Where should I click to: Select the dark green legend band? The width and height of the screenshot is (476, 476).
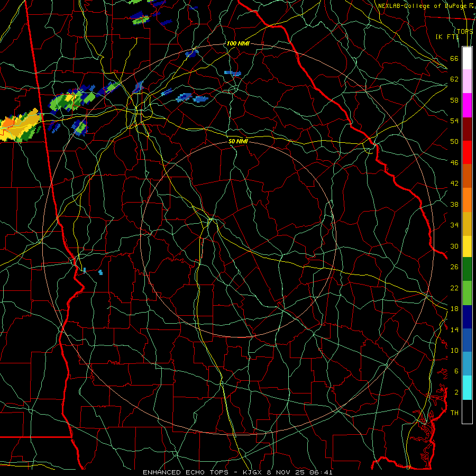tap(467, 269)
